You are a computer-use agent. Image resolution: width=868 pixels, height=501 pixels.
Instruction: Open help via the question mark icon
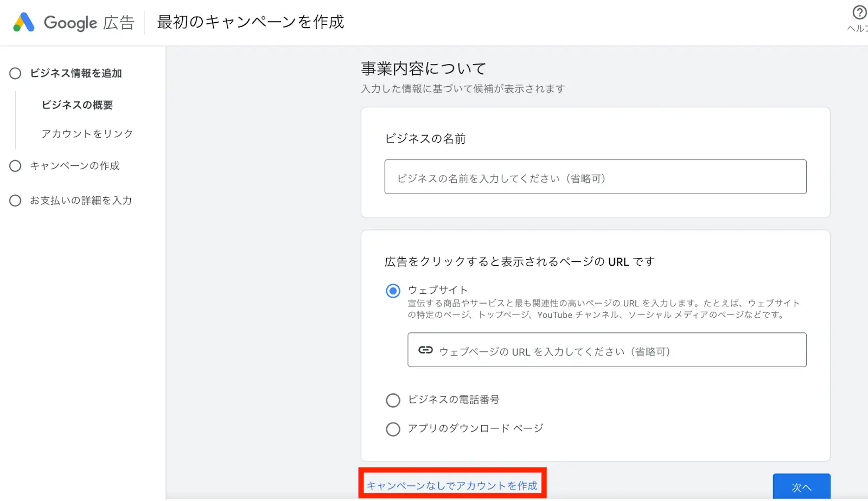(859, 12)
